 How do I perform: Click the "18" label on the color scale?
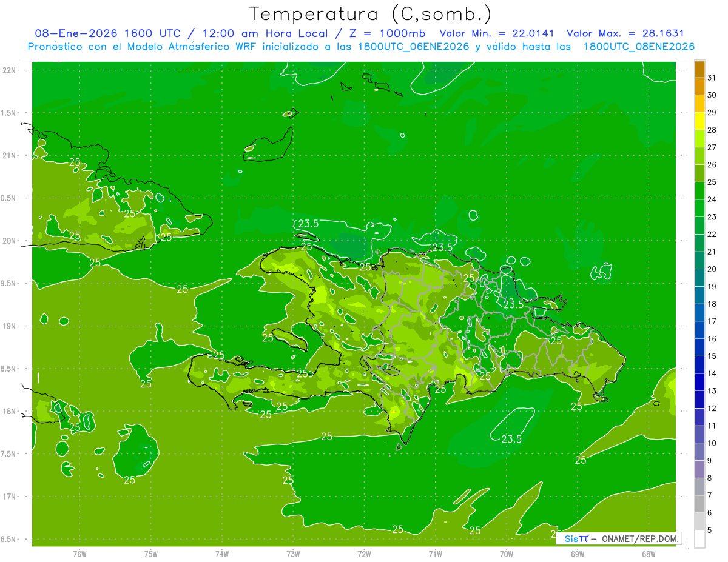coord(712,304)
